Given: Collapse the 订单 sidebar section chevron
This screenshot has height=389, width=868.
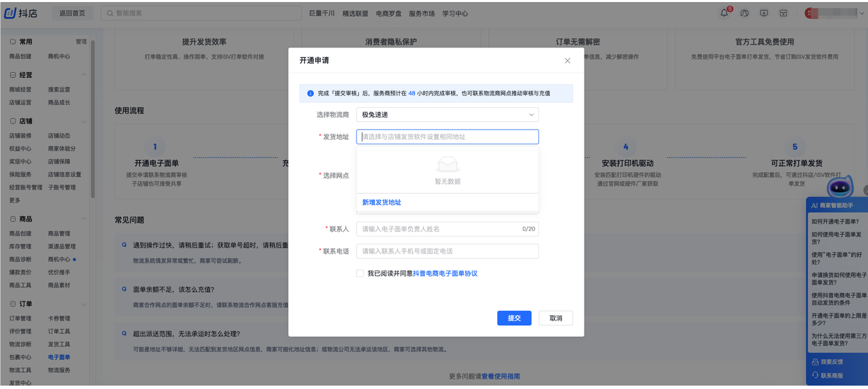Looking at the screenshot, I should [x=83, y=304].
